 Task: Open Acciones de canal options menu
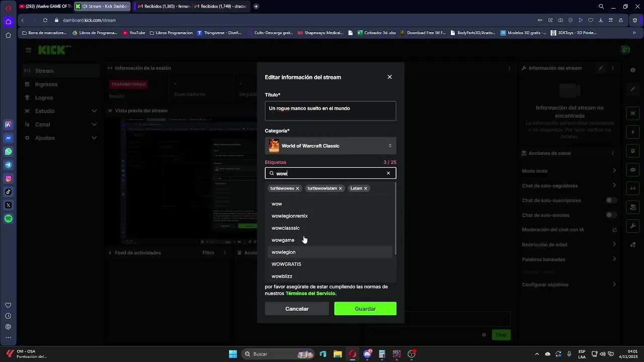[613, 153]
